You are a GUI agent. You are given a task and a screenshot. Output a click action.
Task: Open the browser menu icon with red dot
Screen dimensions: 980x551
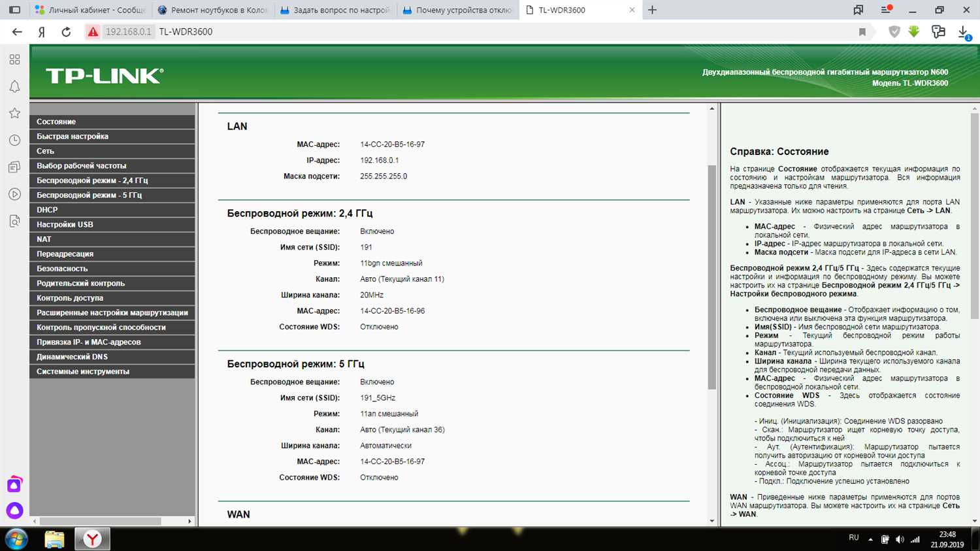point(886,10)
